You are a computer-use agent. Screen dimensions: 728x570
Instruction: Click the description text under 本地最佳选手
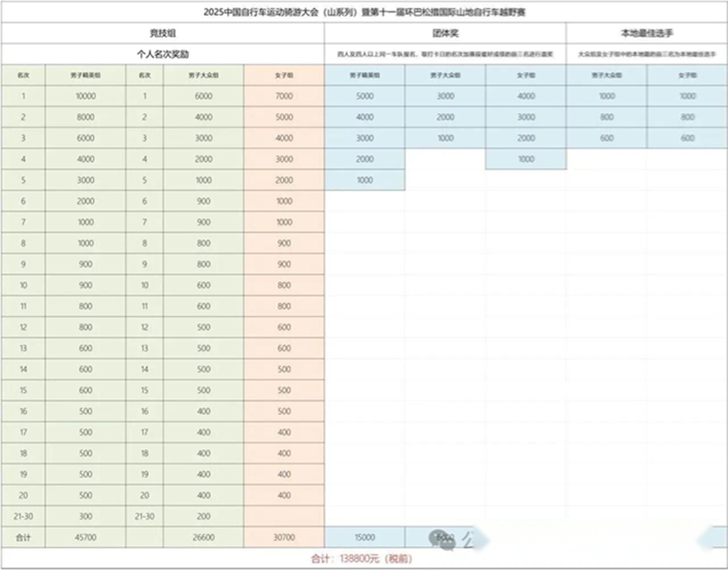647,54
